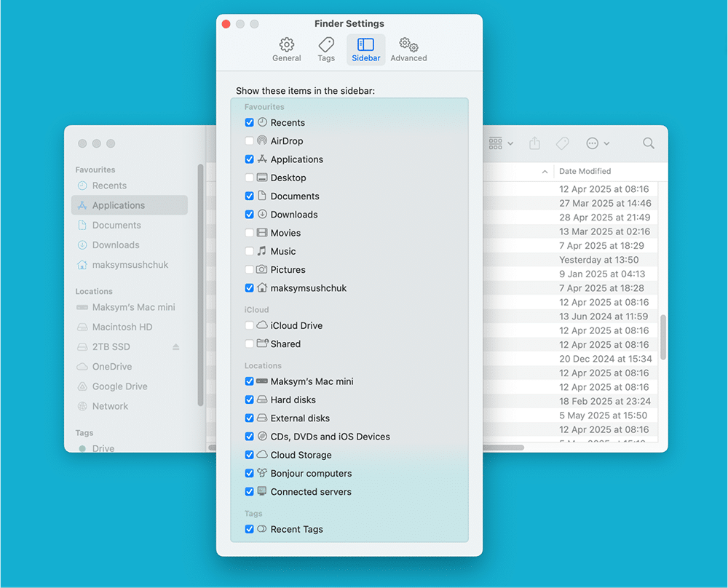Click the search icon in Finder toolbar
Image resolution: width=728 pixels, height=588 pixels.
pyautogui.click(x=649, y=143)
